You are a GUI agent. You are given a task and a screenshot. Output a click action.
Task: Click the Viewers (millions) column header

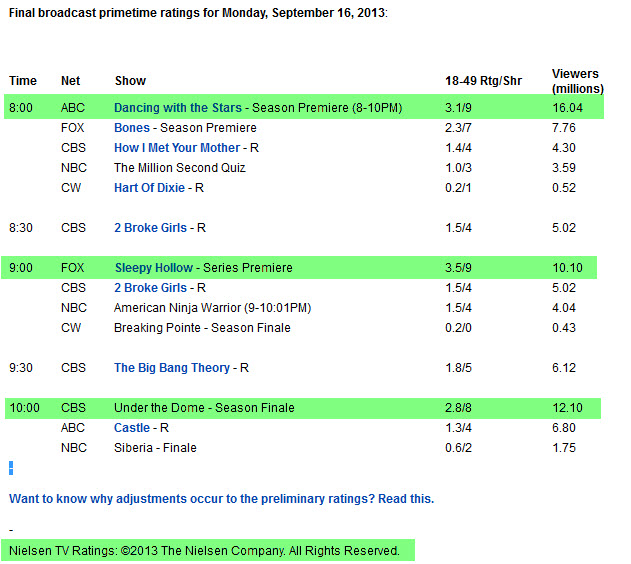[x=576, y=81]
